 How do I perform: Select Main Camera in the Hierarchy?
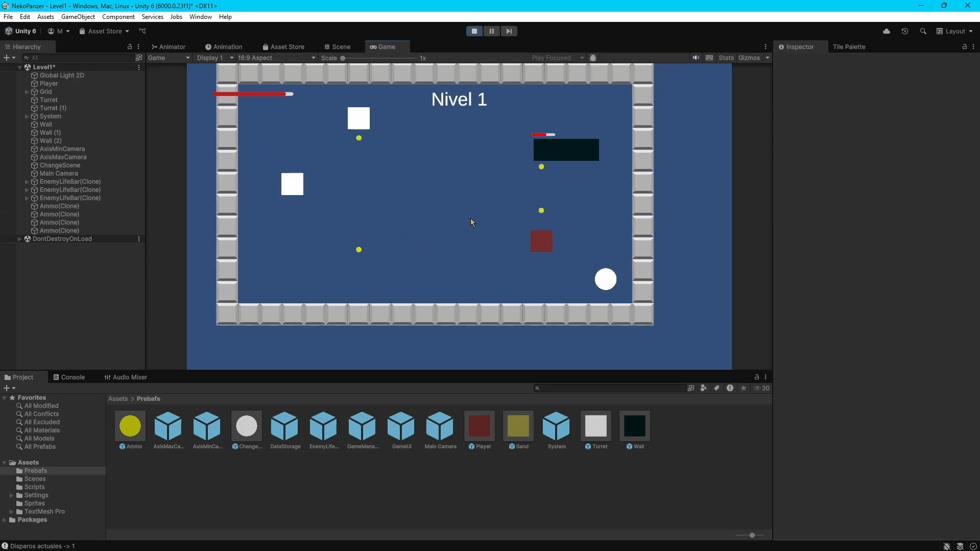(x=58, y=174)
